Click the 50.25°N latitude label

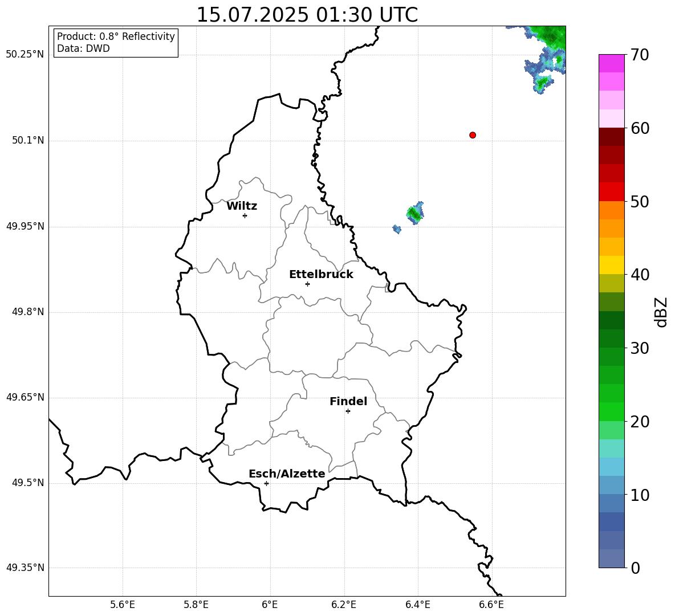(x=25, y=55)
